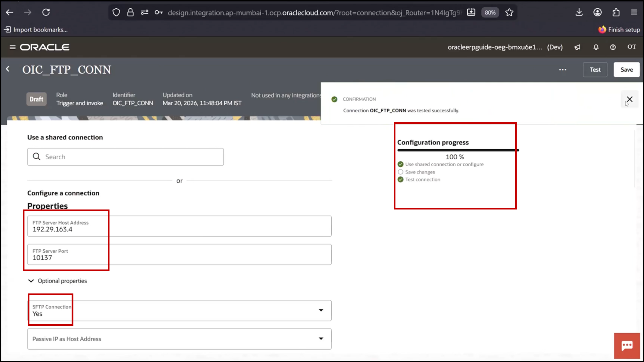Open the red chat assistant button
This screenshot has width=644, height=362.
(627, 346)
